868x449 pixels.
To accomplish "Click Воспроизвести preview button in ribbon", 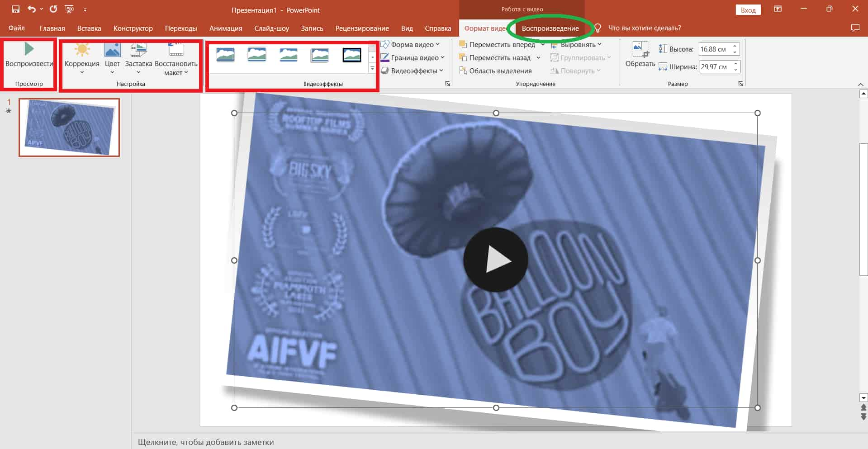I will (29, 55).
